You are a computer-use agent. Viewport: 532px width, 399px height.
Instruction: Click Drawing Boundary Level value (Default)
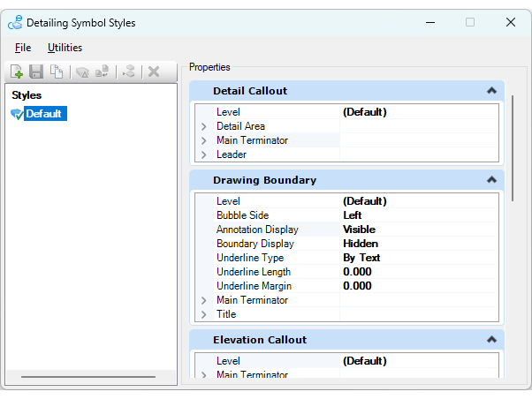pyautogui.click(x=419, y=201)
